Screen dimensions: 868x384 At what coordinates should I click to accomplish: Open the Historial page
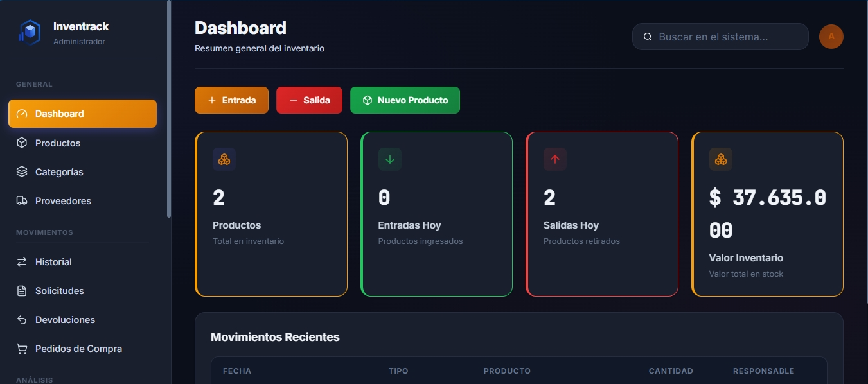[82, 261]
